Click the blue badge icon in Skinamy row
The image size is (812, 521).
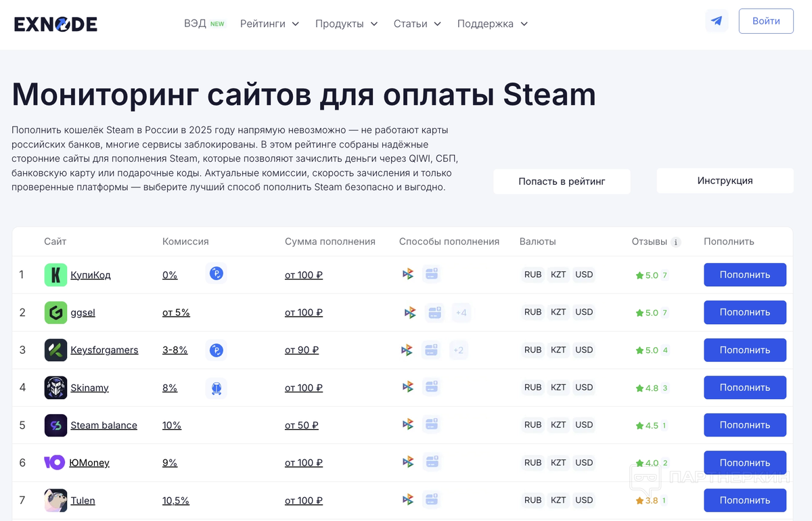(216, 388)
